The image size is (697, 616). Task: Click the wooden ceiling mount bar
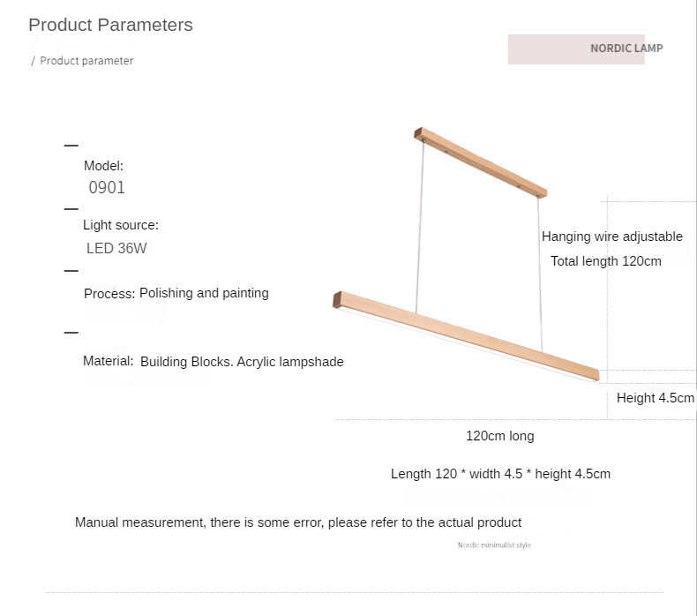481,162
